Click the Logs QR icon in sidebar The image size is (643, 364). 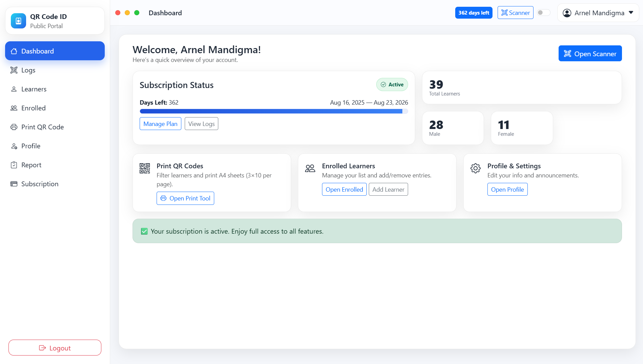click(14, 70)
